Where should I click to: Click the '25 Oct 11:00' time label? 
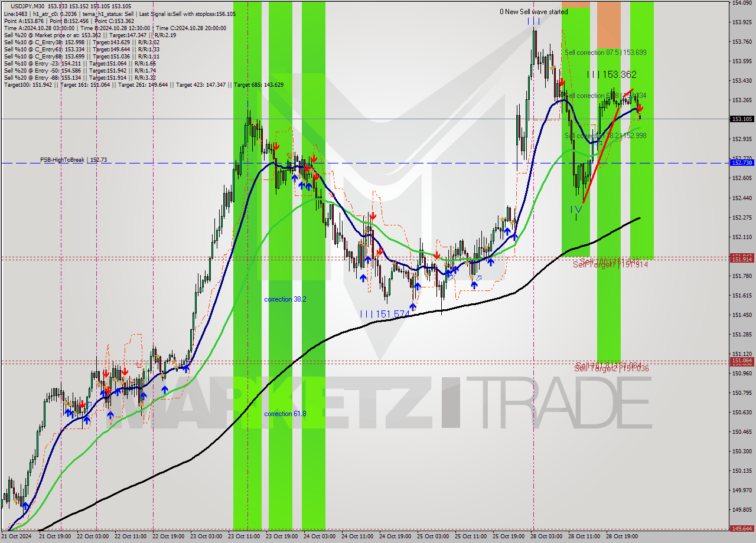pos(471,537)
